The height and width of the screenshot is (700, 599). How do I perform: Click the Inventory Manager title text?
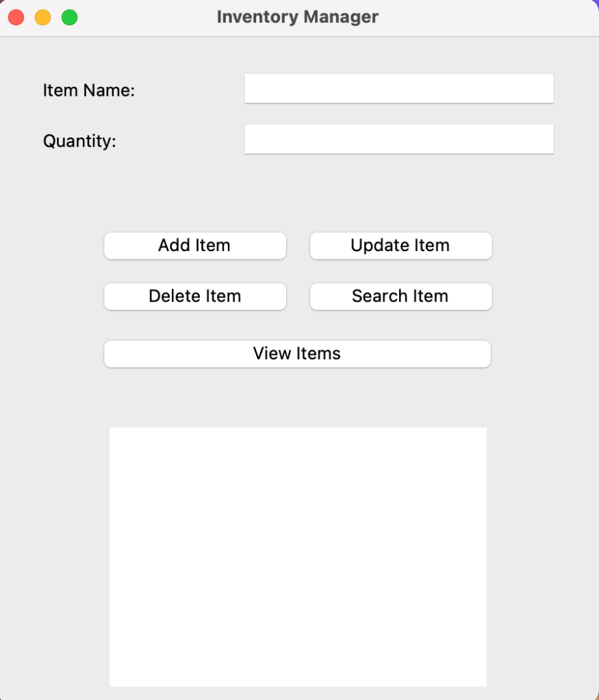[x=297, y=17]
